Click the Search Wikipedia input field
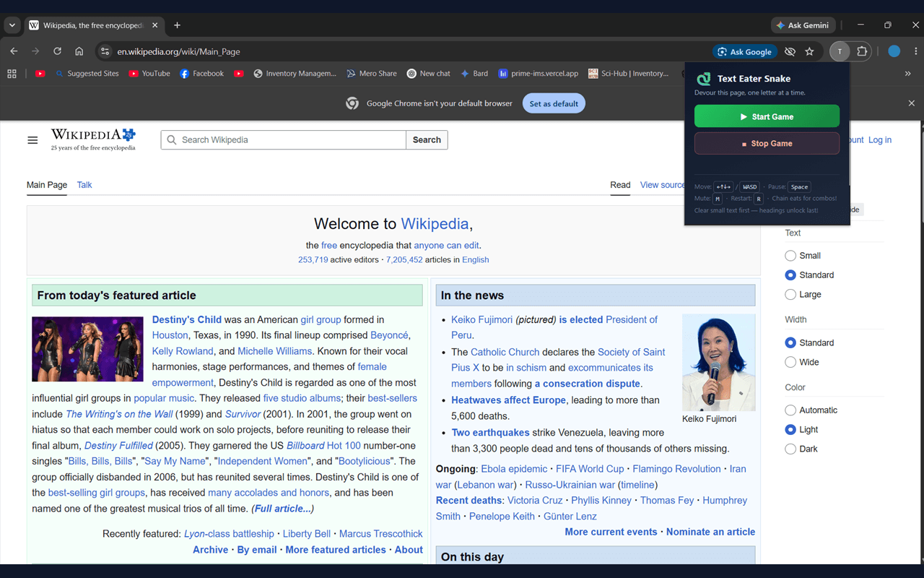This screenshot has height=578, width=924. coord(284,140)
